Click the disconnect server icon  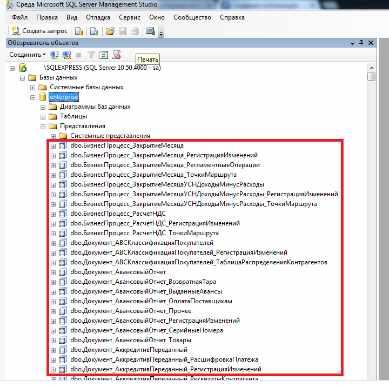pos(67,55)
